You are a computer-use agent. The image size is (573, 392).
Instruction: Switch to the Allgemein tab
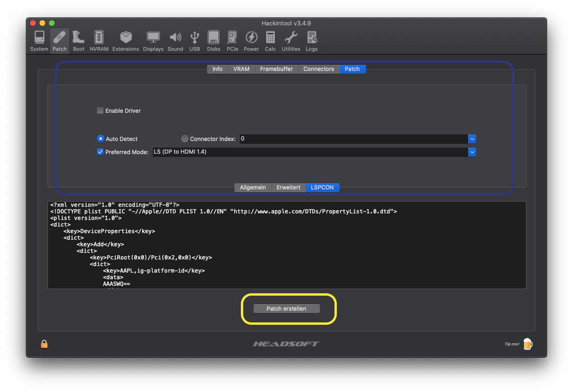[x=253, y=188]
